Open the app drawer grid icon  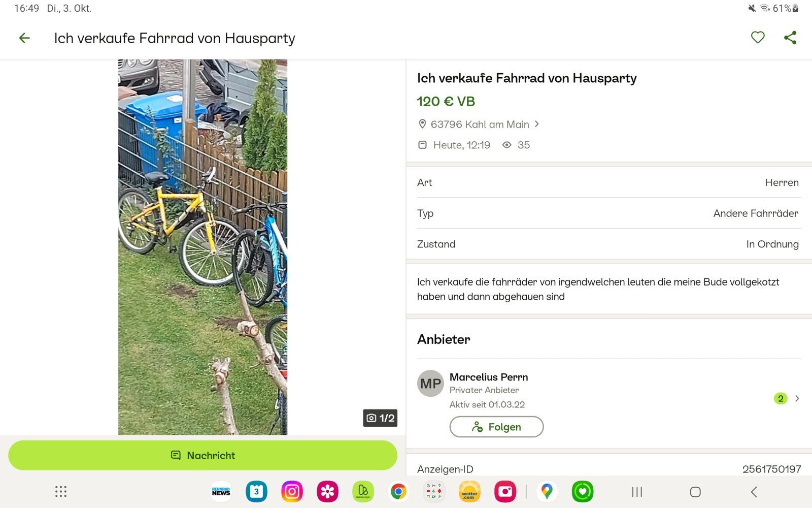tap(61, 492)
